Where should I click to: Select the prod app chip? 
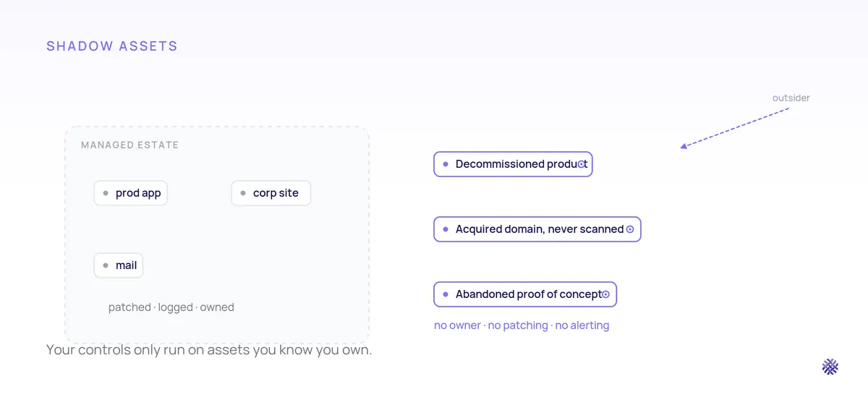click(131, 193)
